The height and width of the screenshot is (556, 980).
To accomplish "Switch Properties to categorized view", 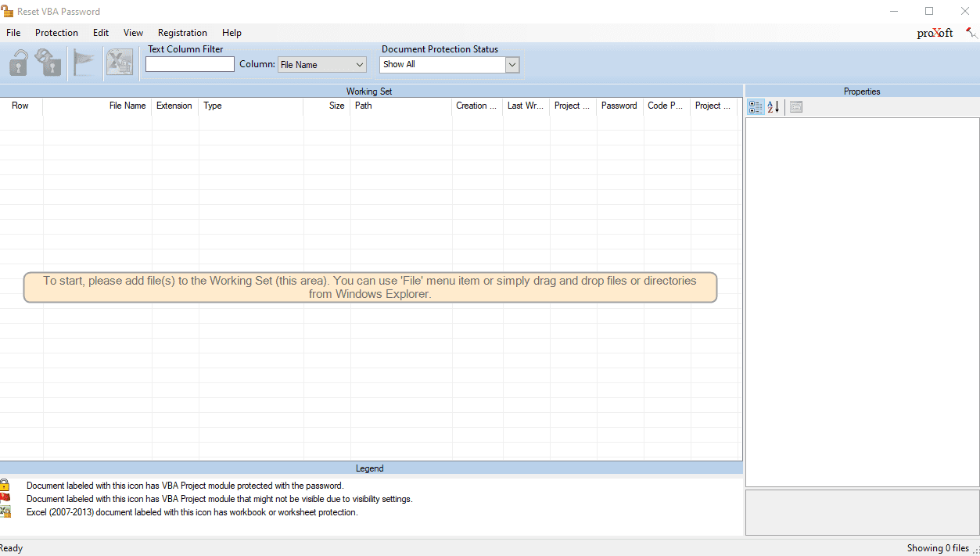I will click(x=756, y=107).
